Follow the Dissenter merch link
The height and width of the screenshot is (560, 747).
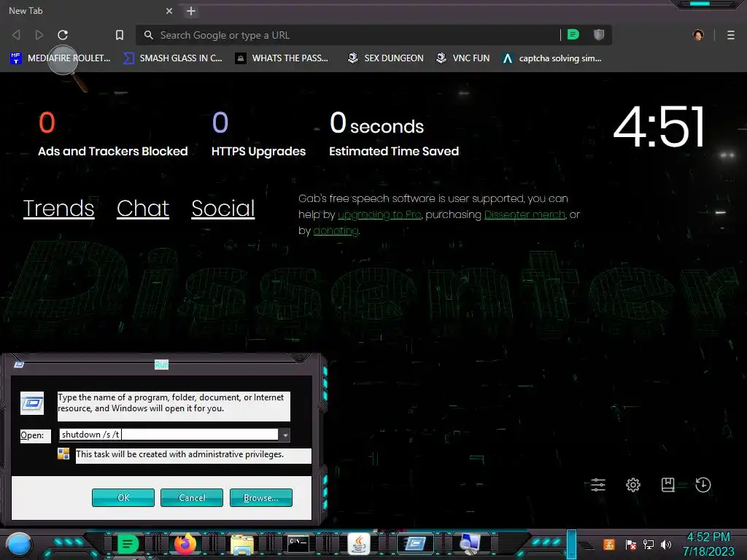(x=525, y=215)
